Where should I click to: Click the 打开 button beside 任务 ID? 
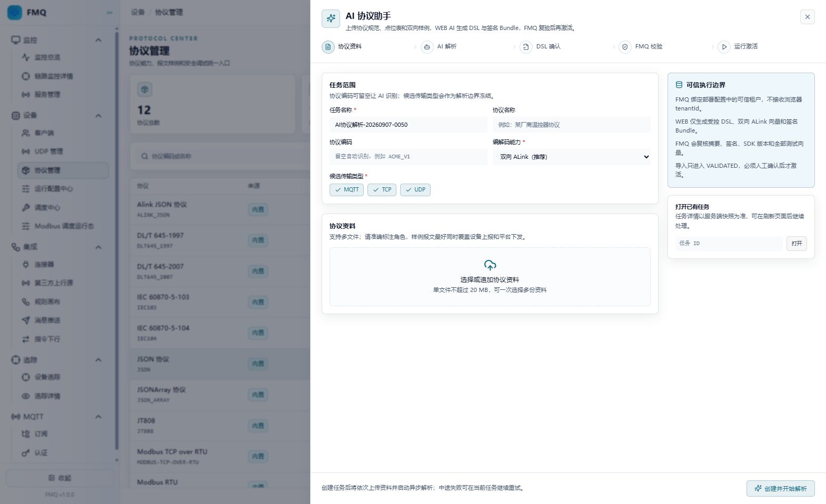(x=797, y=244)
